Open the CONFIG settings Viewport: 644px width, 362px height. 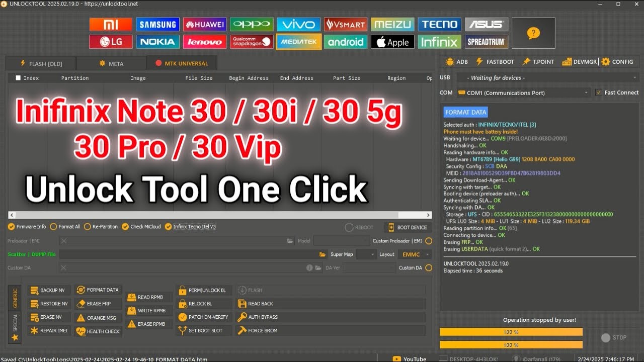[x=617, y=62]
